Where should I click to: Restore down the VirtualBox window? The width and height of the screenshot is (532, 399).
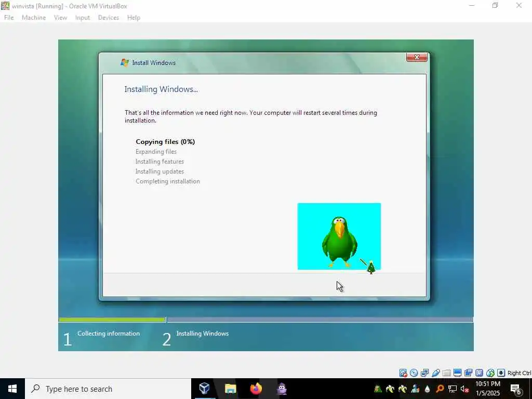pos(495,5)
